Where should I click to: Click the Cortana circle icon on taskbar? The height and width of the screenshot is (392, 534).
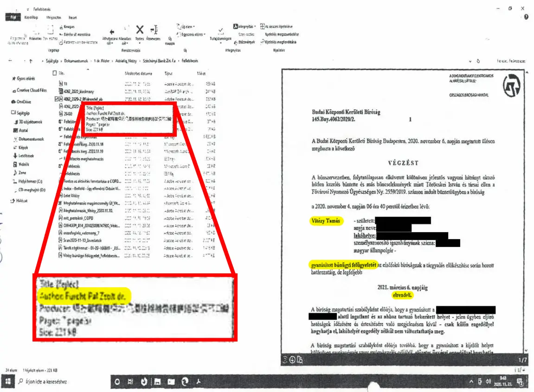117,382
